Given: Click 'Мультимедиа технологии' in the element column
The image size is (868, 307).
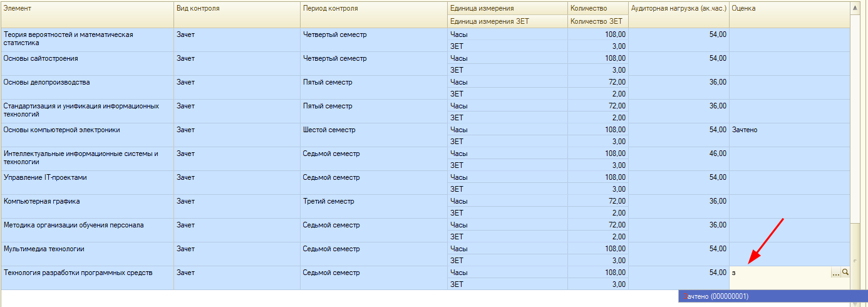Looking at the screenshot, I should pyautogui.click(x=44, y=249).
